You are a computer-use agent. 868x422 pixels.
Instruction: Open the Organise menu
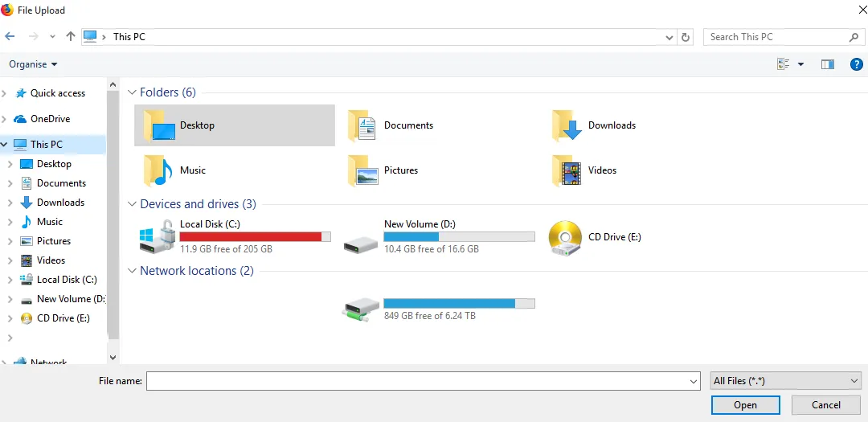(33, 64)
